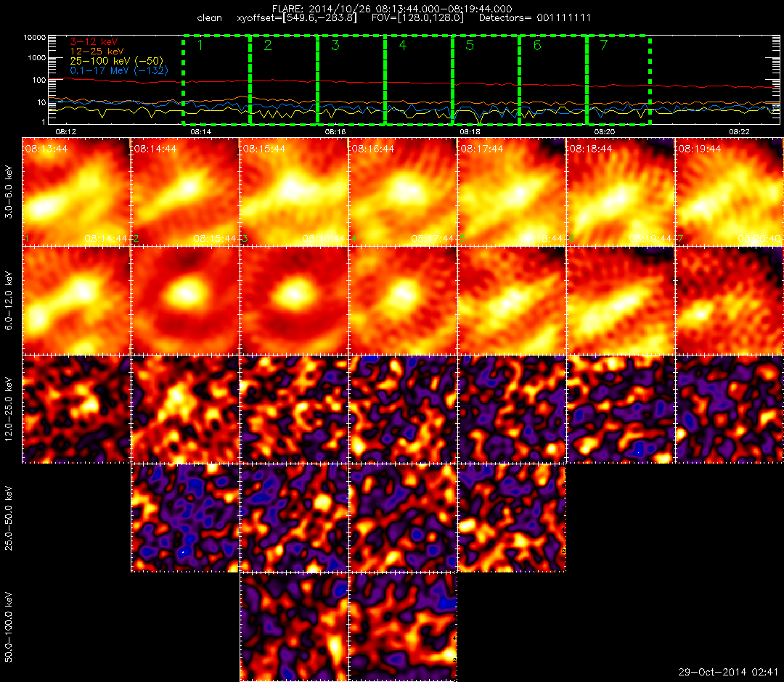Click interval marker 3 in the light curve
This screenshot has width=784, height=682.
(x=335, y=46)
